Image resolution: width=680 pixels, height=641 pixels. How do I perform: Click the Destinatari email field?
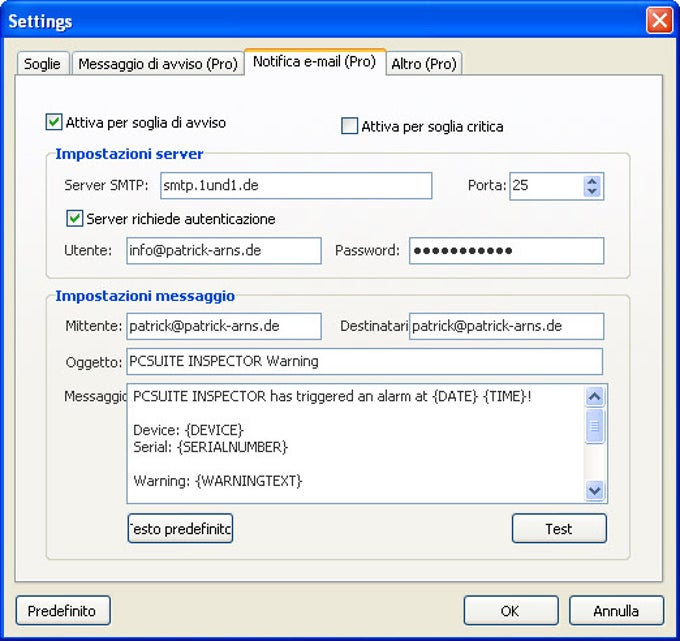click(507, 326)
